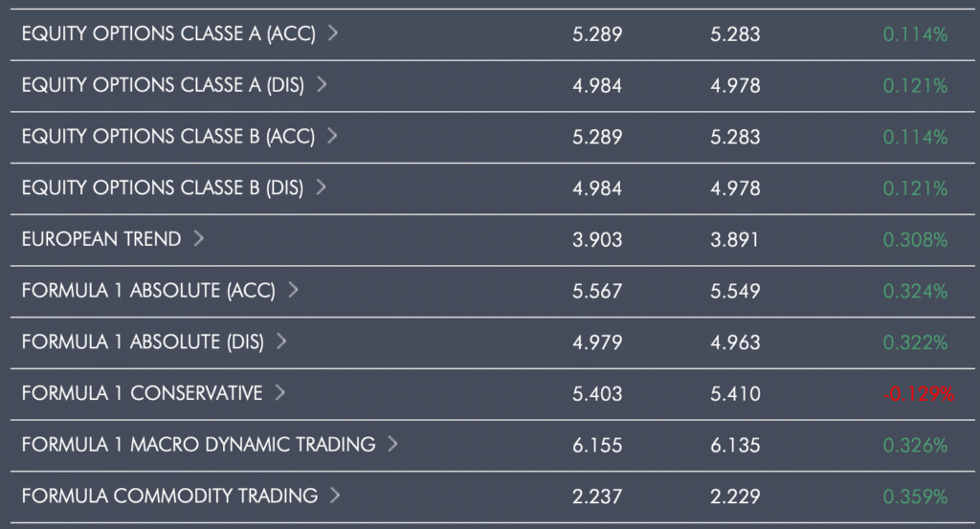Select FORMULA 1 MACRO DYNAMIC TRADING fund
The width and height of the screenshot is (980, 529).
coord(199,444)
